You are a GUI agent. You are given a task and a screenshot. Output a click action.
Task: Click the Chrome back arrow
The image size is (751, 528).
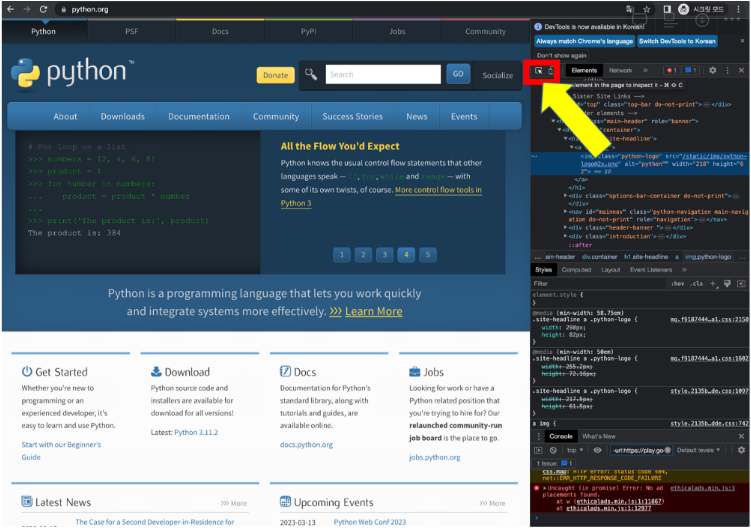click(11, 9)
